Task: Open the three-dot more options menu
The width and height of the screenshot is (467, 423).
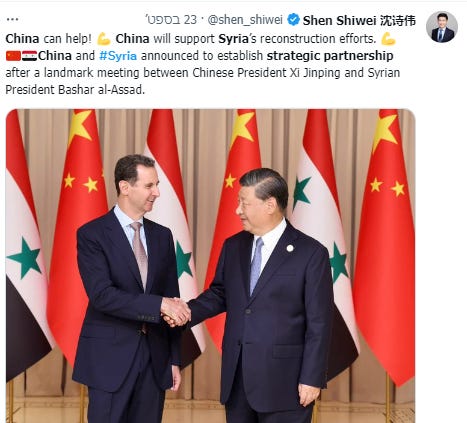Action: pos(12,19)
